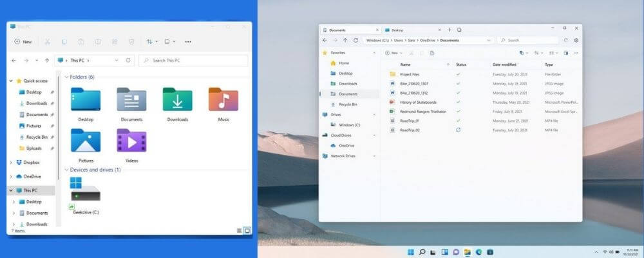Switch to details list view in status bar

point(239,230)
